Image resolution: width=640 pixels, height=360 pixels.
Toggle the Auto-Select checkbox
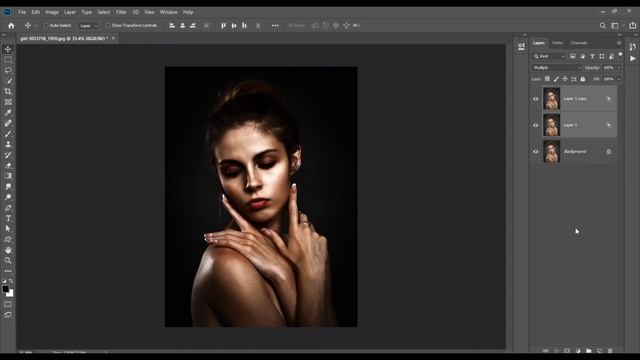[x=46, y=25]
